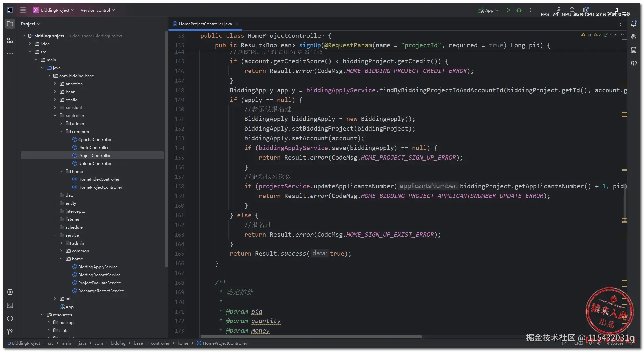Open the Git tool window icon
Image resolution: width=644 pixels, height=352 pixels.
(x=10, y=332)
